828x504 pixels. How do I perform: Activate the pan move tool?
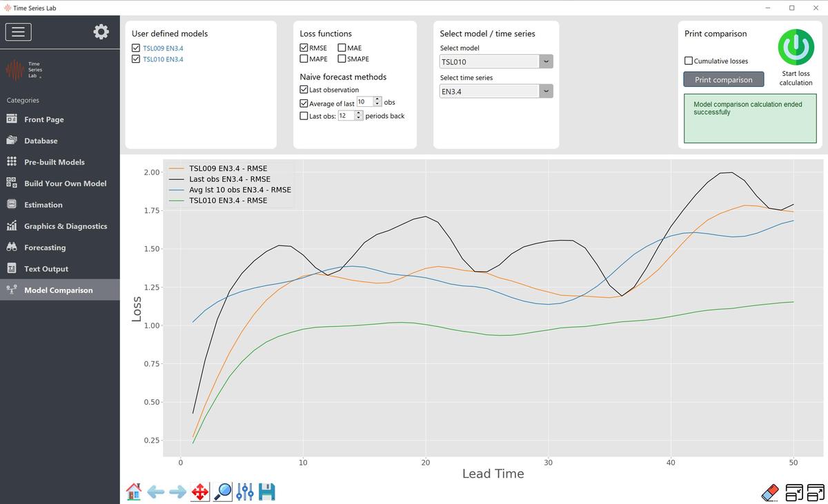(200, 492)
